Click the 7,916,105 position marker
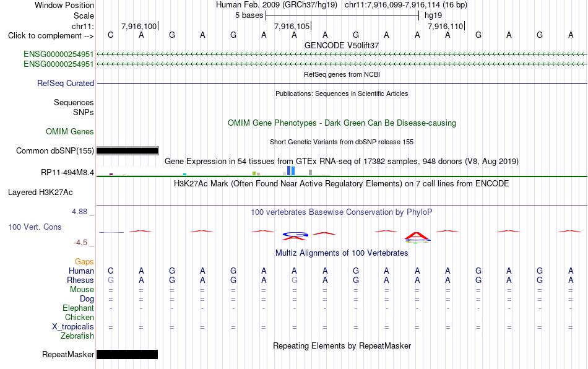This screenshot has width=588, height=369. pos(293,26)
